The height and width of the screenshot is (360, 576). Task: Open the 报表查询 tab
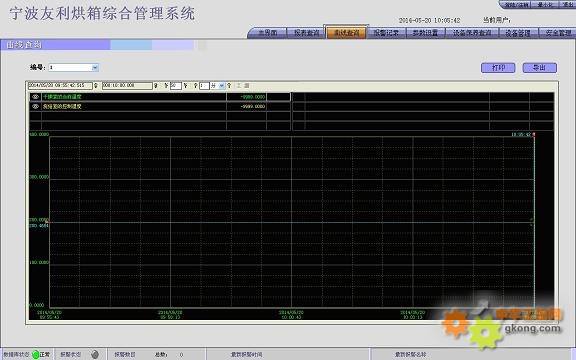click(x=306, y=33)
